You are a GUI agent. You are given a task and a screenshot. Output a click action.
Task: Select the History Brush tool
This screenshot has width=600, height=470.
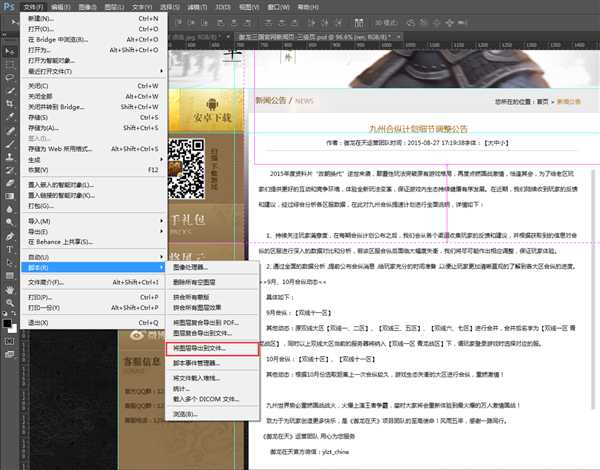point(10,170)
